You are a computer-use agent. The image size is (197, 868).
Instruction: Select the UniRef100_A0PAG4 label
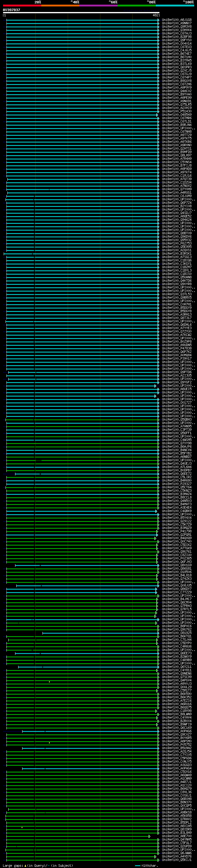pyautogui.click(x=177, y=769)
